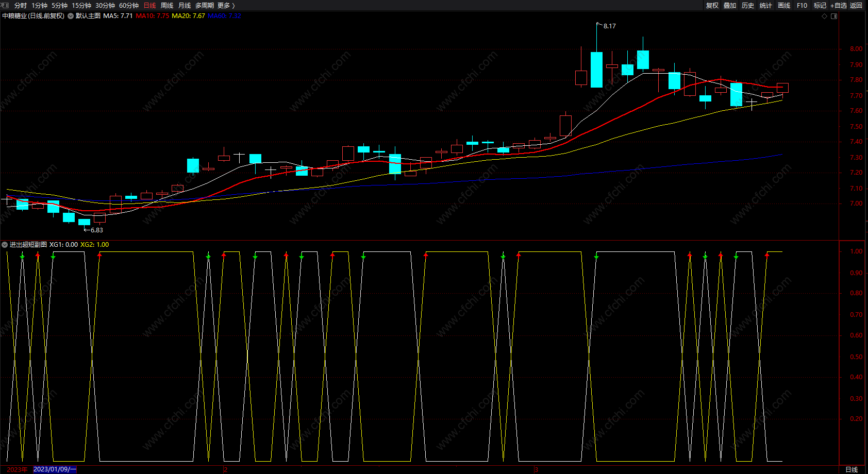Click the diamond icon above the price axis
Image resolution: width=868 pixels, height=474 pixels.
pyautogui.click(x=824, y=16)
